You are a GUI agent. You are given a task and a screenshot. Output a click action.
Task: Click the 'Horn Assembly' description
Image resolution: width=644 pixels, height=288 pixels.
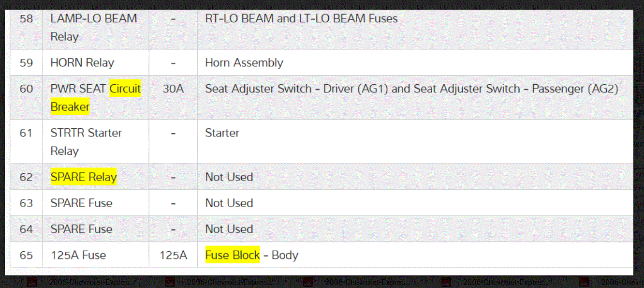pyautogui.click(x=244, y=63)
